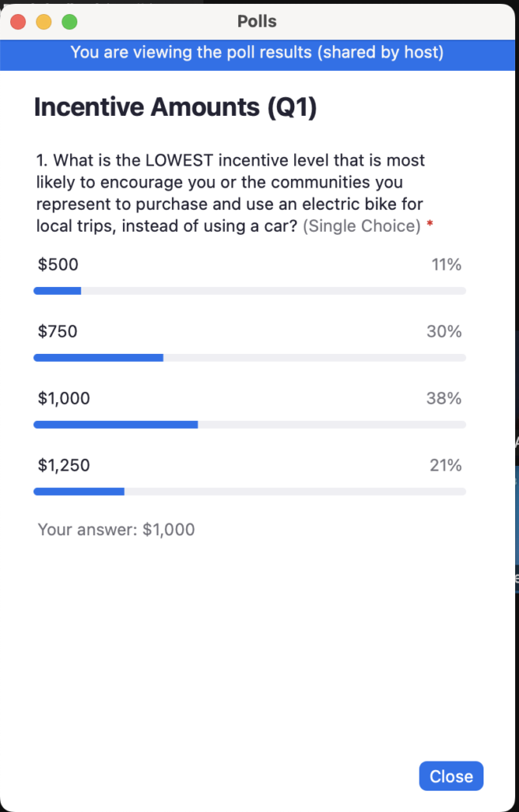Select the $750 answer option

tap(57, 331)
